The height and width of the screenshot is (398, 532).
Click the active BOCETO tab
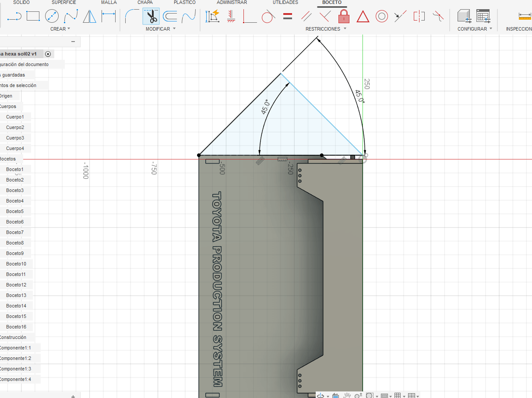click(x=332, y=3)
